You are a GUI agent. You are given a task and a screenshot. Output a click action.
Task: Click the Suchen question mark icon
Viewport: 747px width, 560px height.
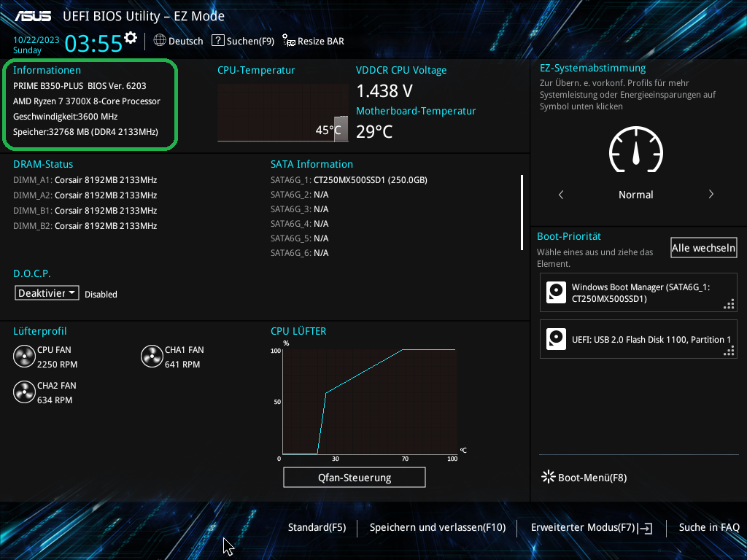[217, 41]
